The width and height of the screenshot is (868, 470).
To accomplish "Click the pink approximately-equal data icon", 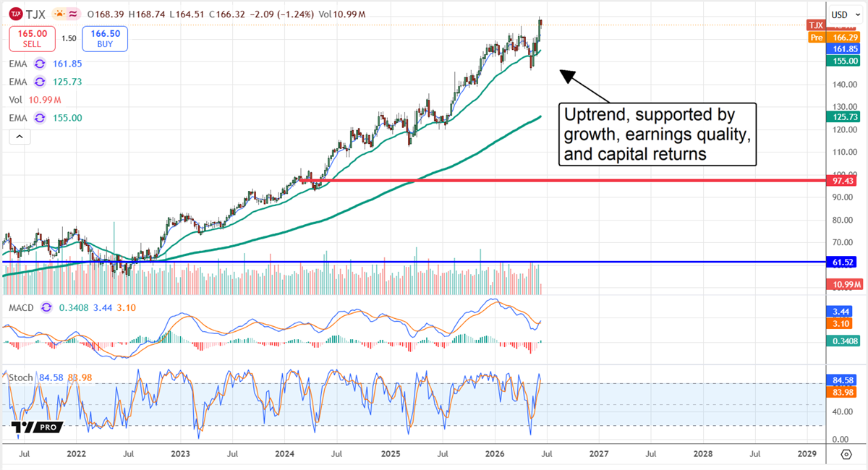I will pyautogui.click(x=73, y=14).
